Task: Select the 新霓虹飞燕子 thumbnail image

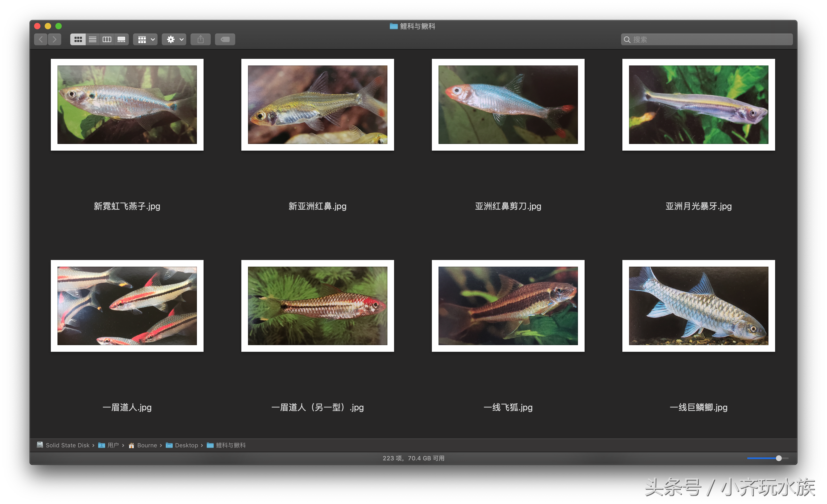Action: point(127,105)
